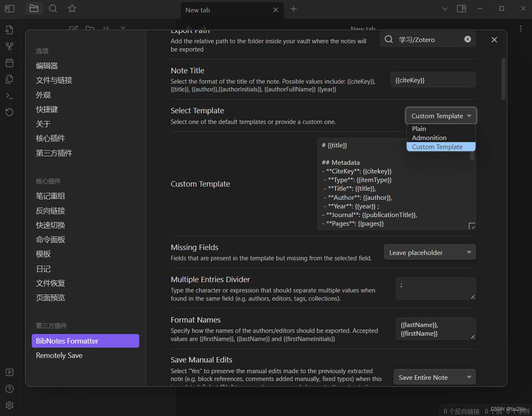Open 笔记重组 plugin settings
532x416 pixels.
[50, 196]
